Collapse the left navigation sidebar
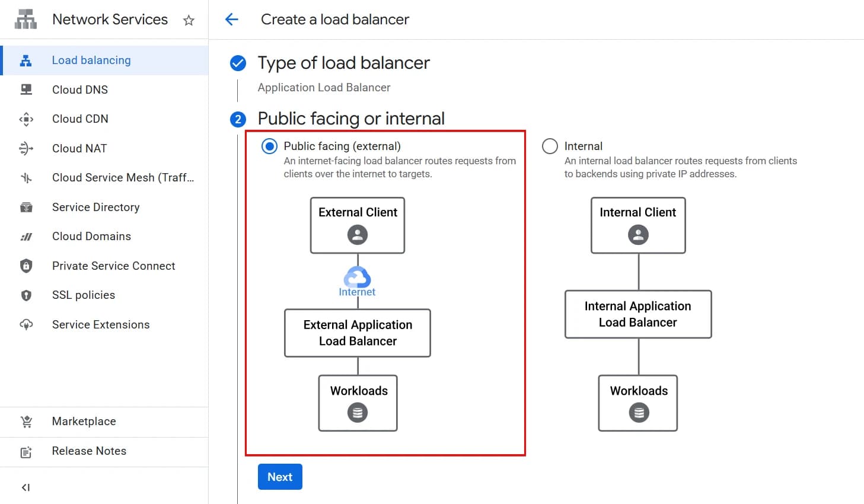Image resolution: width=864 pixels, height=504 pixels. (25, 487)
